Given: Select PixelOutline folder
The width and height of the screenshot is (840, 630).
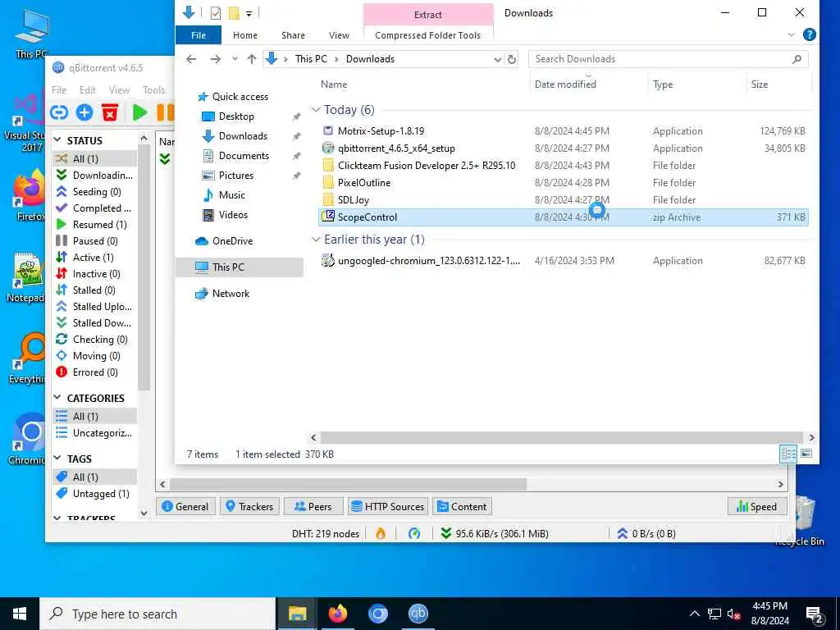Looking at the screenshot, I should pos(364,183).
